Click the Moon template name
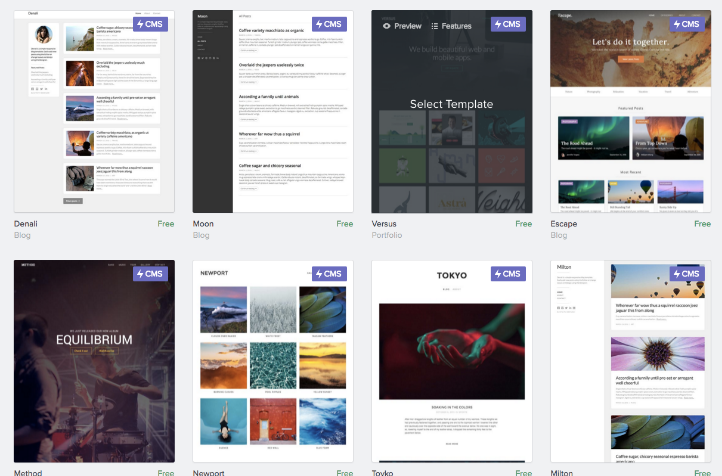This screenshot has height=476, width=722. 203,224
